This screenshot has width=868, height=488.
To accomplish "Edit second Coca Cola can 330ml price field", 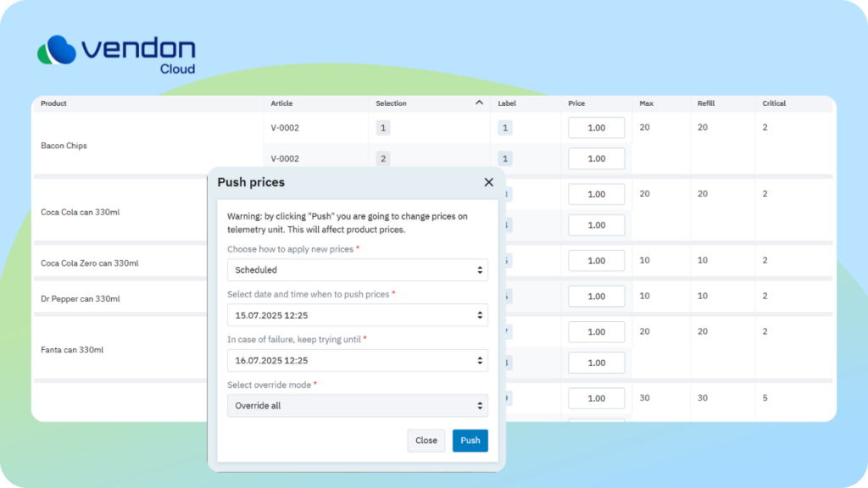I will tap(596, 225).
